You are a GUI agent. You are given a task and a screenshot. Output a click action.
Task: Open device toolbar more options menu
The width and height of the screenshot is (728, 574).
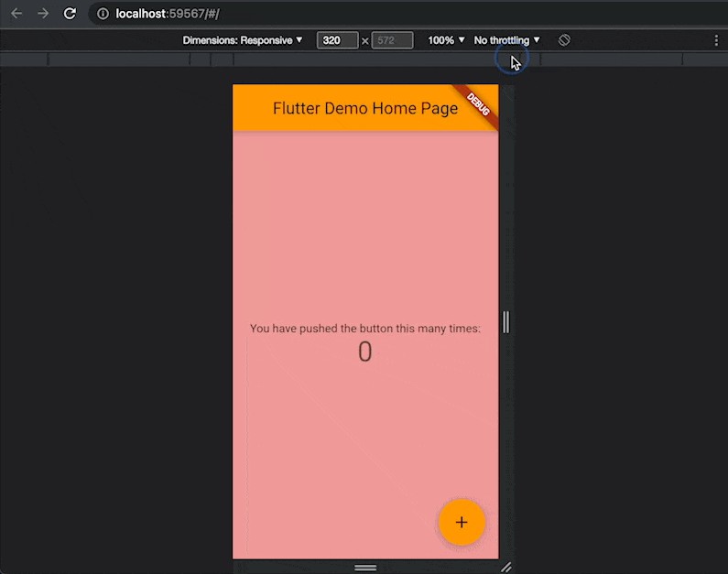(x=716, y=40)
